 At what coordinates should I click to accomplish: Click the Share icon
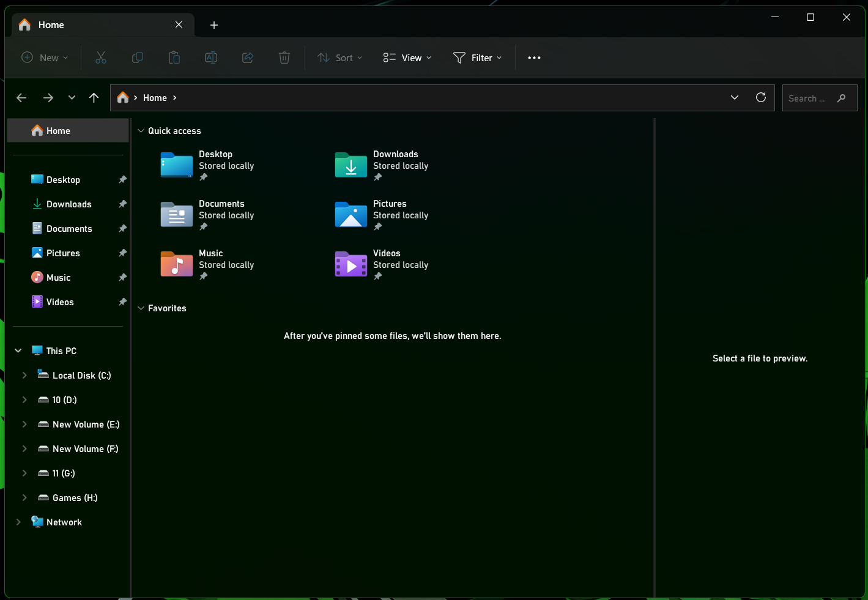click(x=248, y=57)
